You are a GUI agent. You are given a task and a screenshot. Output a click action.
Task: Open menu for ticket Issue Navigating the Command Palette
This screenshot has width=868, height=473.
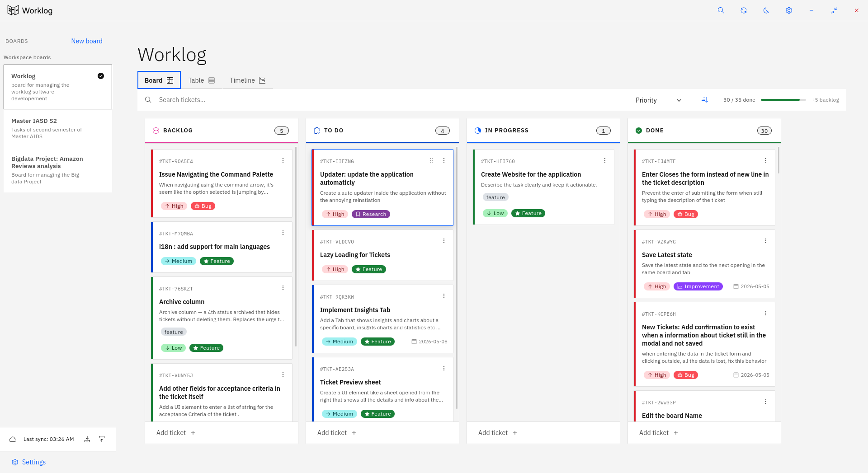283,160
